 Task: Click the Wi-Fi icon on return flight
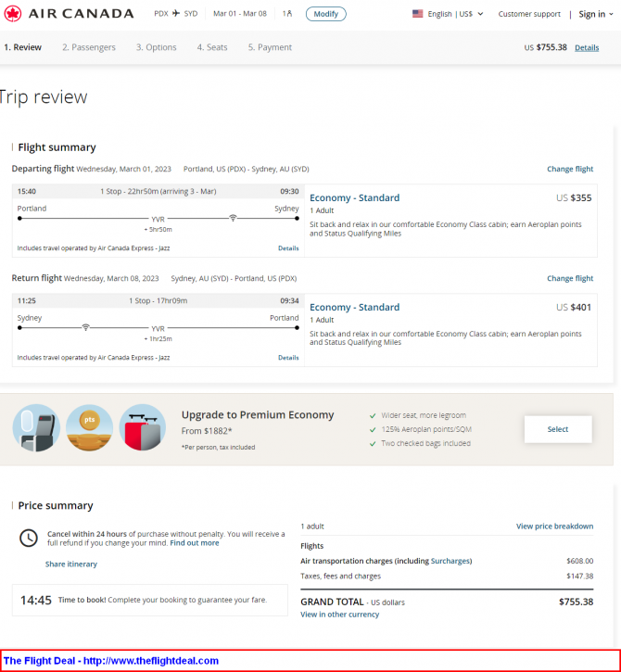pos(85,327)
